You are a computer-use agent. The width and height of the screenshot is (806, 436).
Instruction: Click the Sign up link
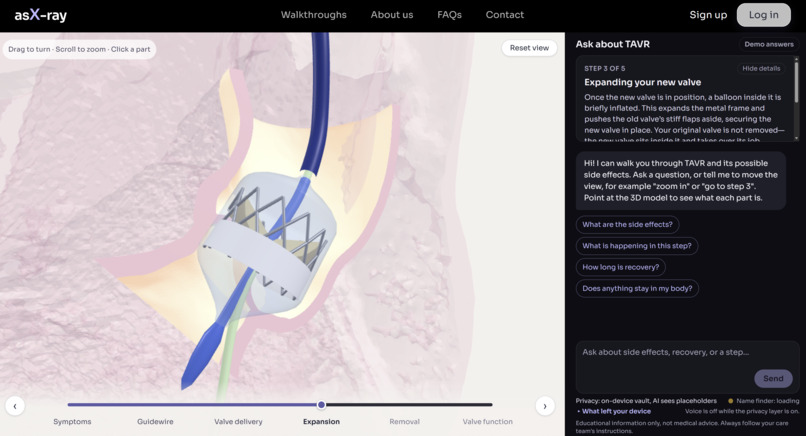point(708,15)
